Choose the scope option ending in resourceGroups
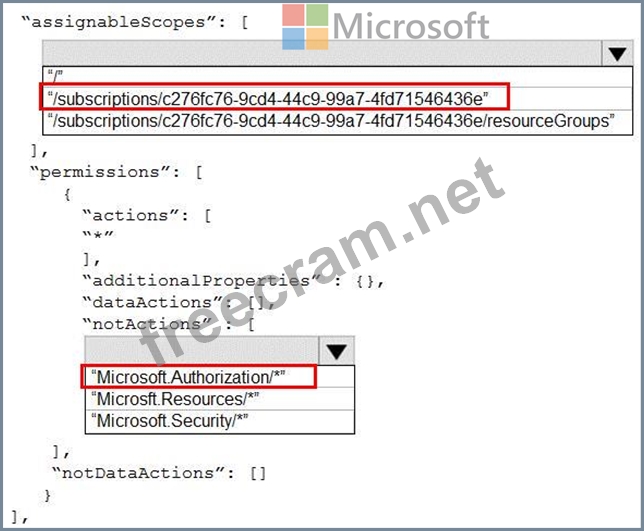 [337, 122]
